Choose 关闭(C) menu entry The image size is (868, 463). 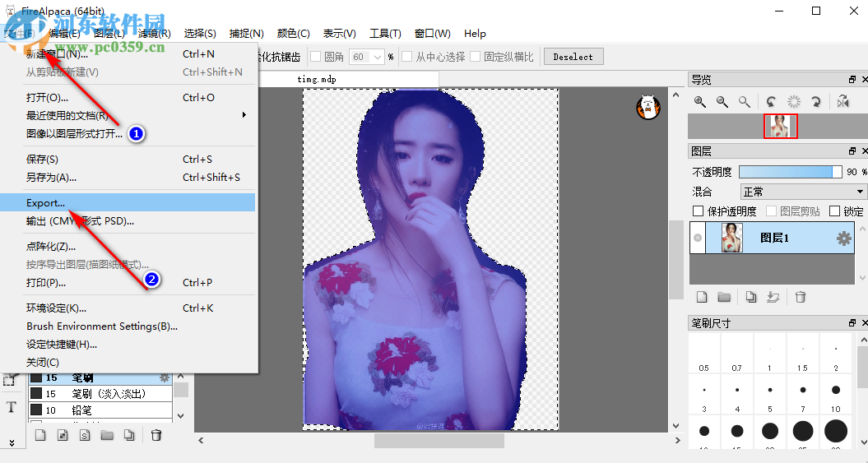click(128, 363)
